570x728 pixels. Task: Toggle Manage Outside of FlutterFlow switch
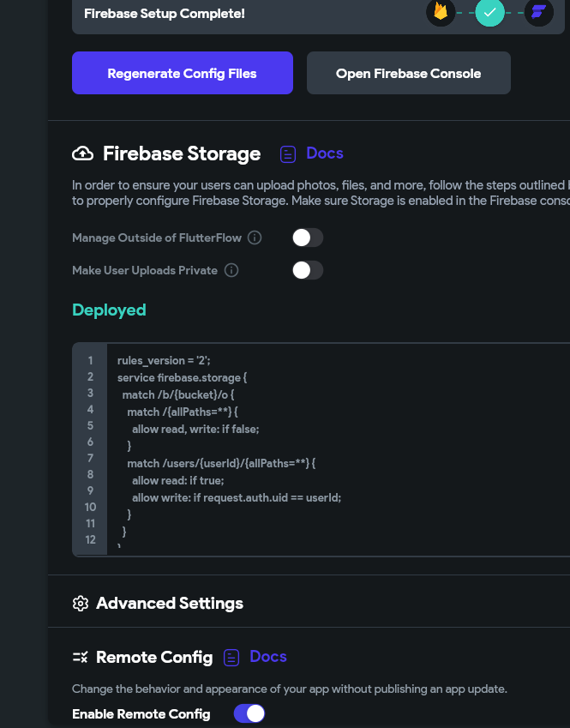pyautogui.click(x=307, y=238)
